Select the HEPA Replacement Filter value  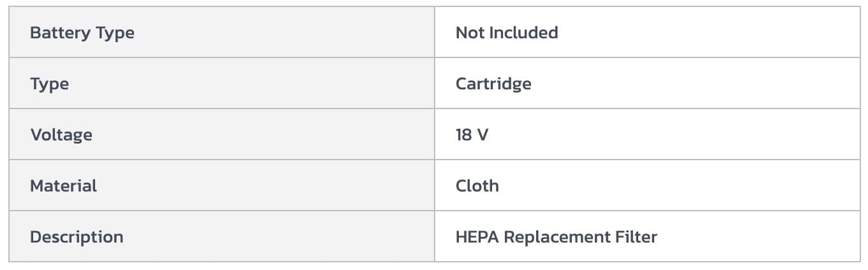556,237
